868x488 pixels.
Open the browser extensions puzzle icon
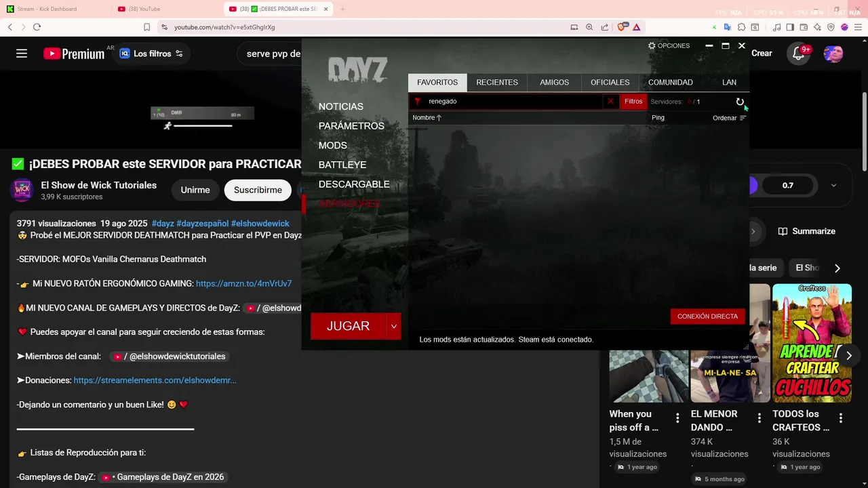pos(741,27)
